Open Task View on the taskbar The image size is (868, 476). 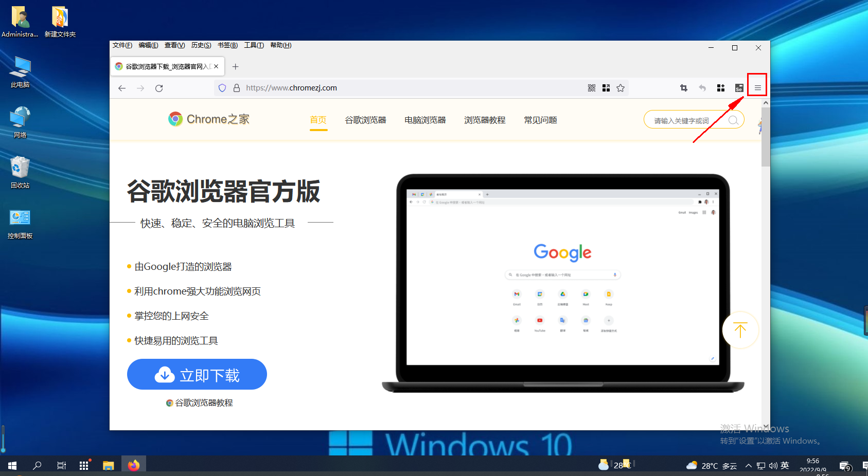click(61, 466)
